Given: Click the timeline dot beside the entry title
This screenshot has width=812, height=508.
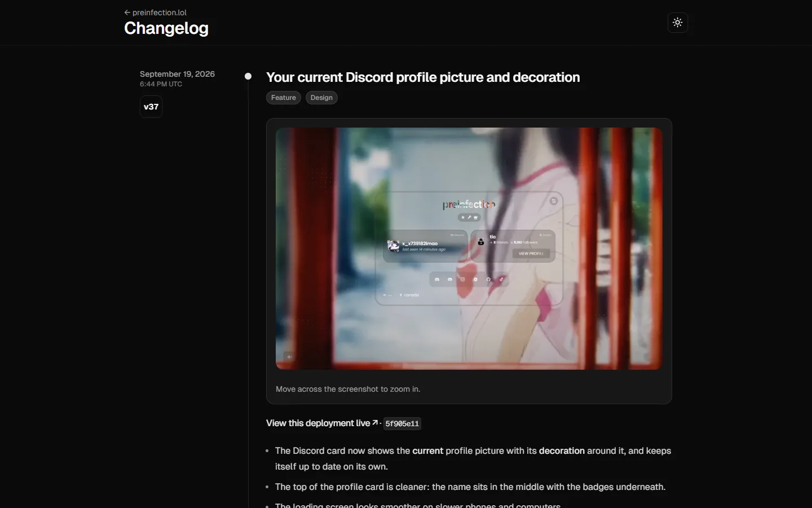Looking at the screenshot, I should pyautogui.click(x=248, y=76).
